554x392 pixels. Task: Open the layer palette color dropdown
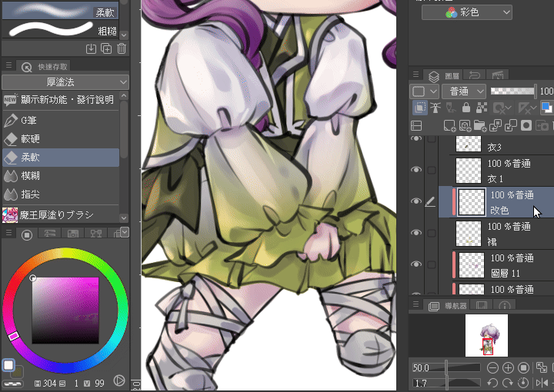point(424,91)
